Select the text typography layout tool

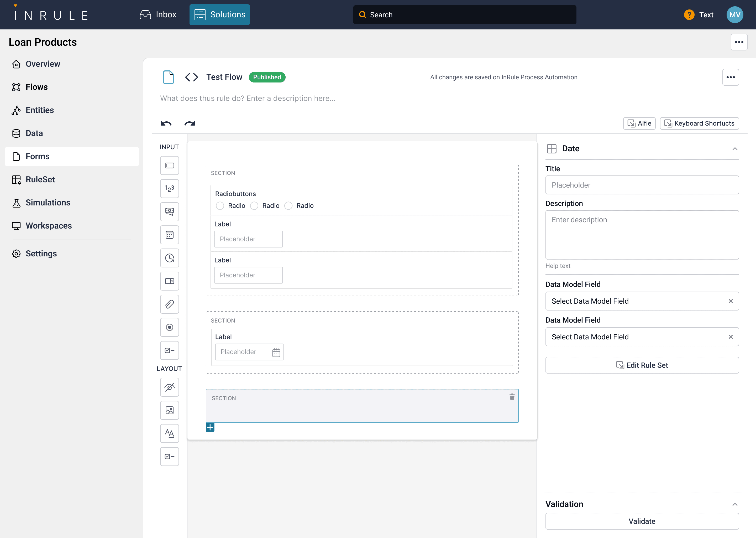pos(170,433)
